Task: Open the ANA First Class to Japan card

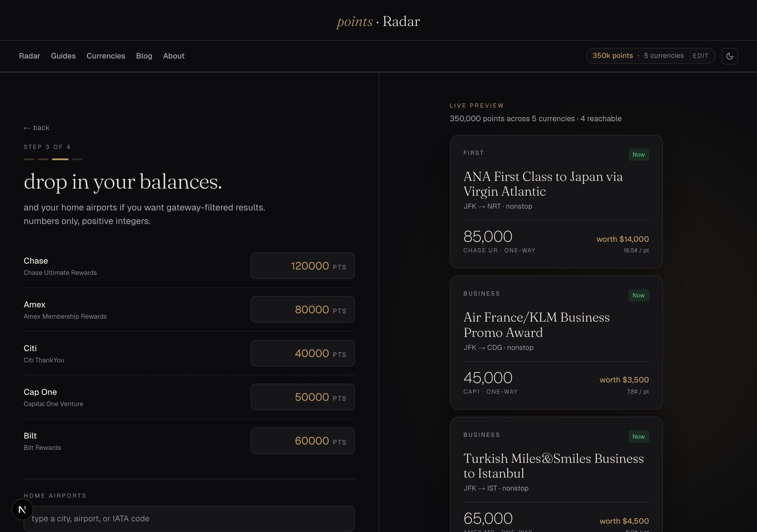Action: point(556,201)
